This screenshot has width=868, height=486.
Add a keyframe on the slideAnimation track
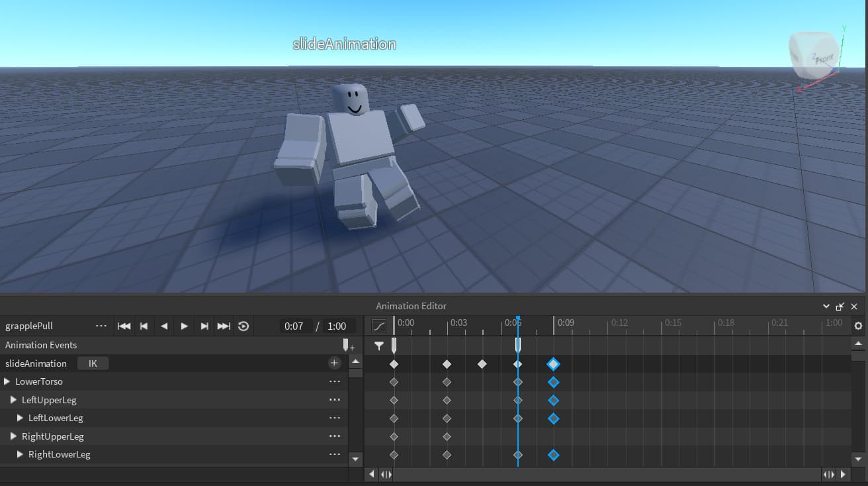[x=334, y=363]
